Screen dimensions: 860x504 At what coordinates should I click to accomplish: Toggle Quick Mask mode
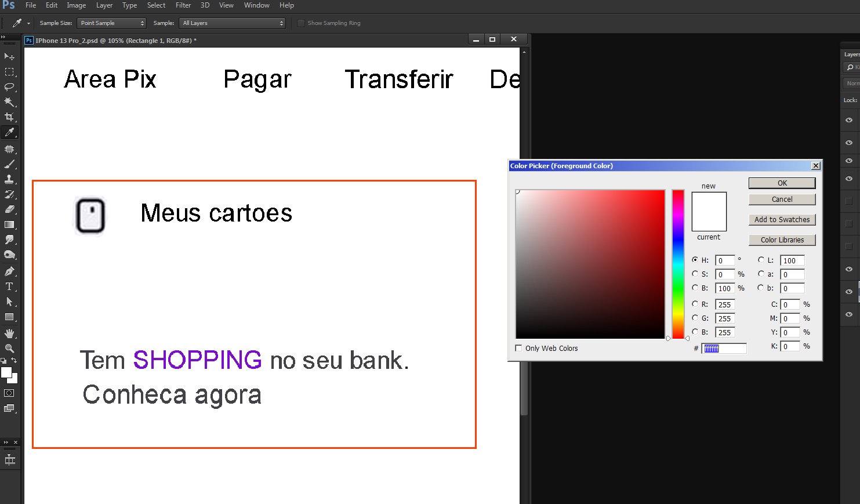tap(9, 393)
